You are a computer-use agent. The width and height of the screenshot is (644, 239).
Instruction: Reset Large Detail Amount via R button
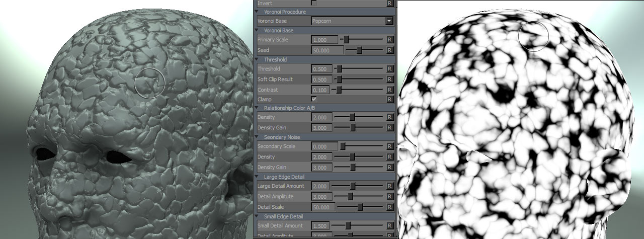click(x=389, y=186)
